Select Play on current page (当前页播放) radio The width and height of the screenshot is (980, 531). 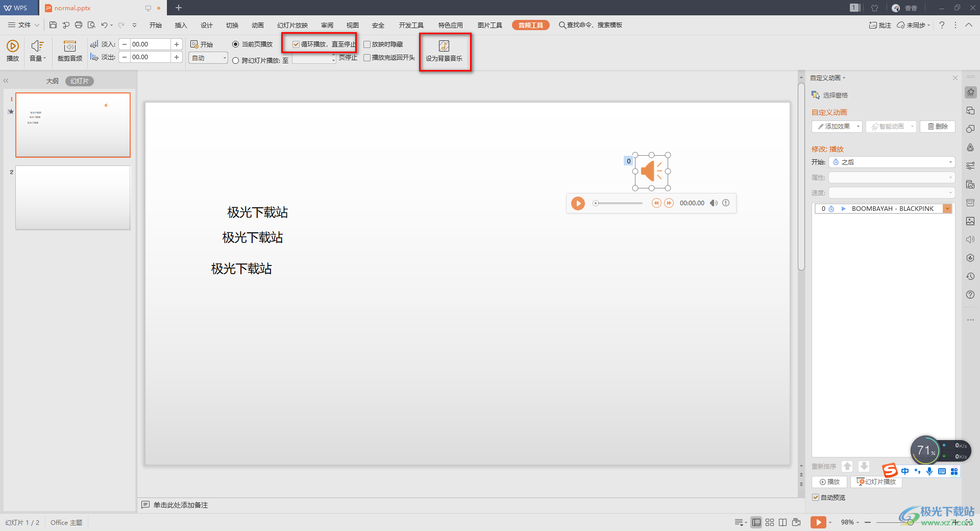pos(235,44)
